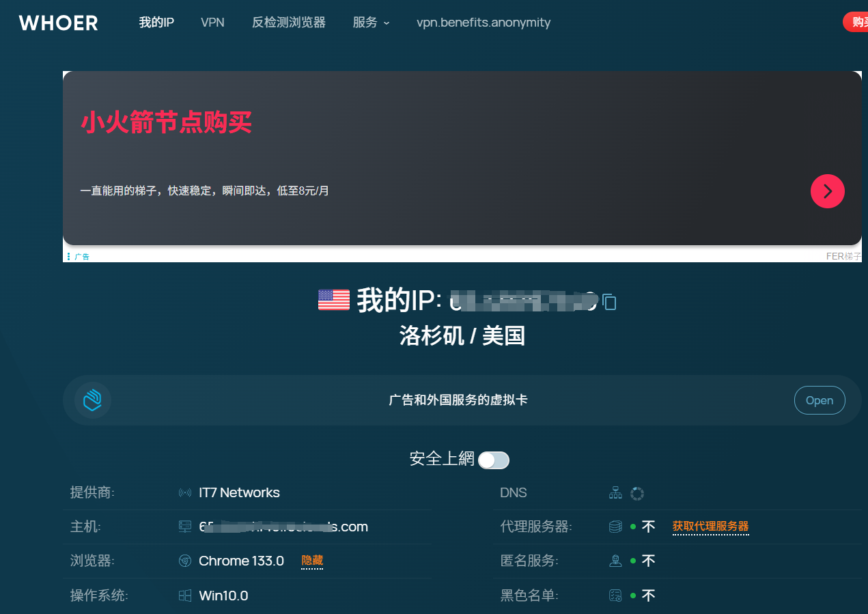
Task: Click the 黑色名单: label
Action: (530, 596)
